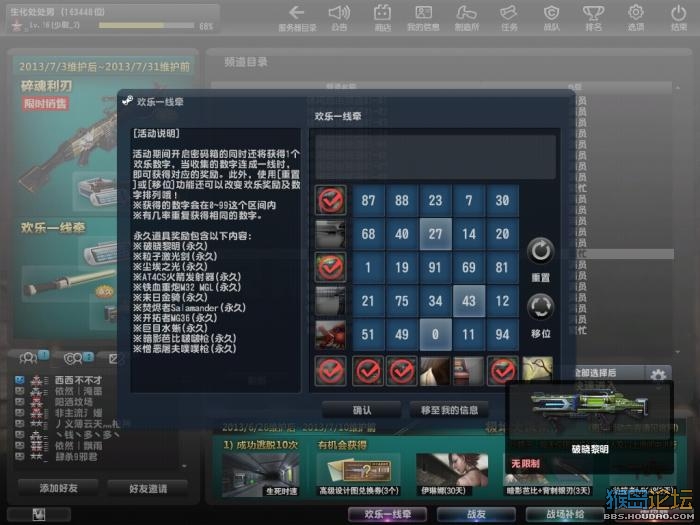Open the 商店 shop icon

[x=382, y=13]
